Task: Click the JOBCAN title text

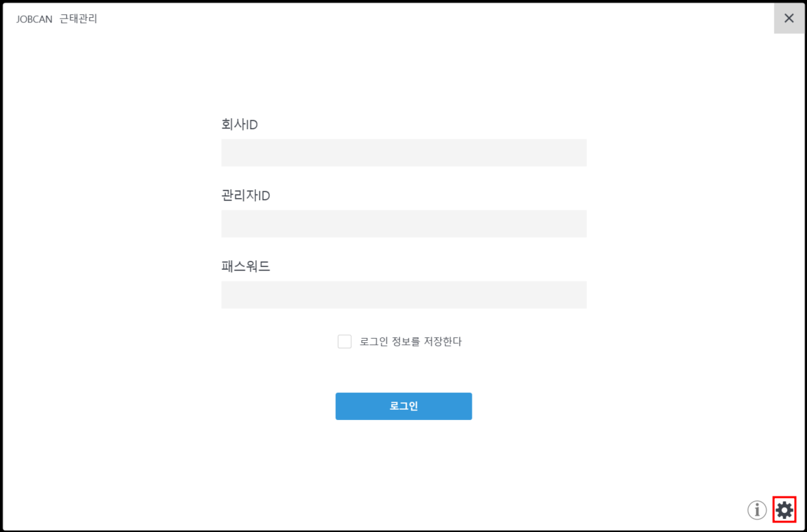Action: pos(34,19)
